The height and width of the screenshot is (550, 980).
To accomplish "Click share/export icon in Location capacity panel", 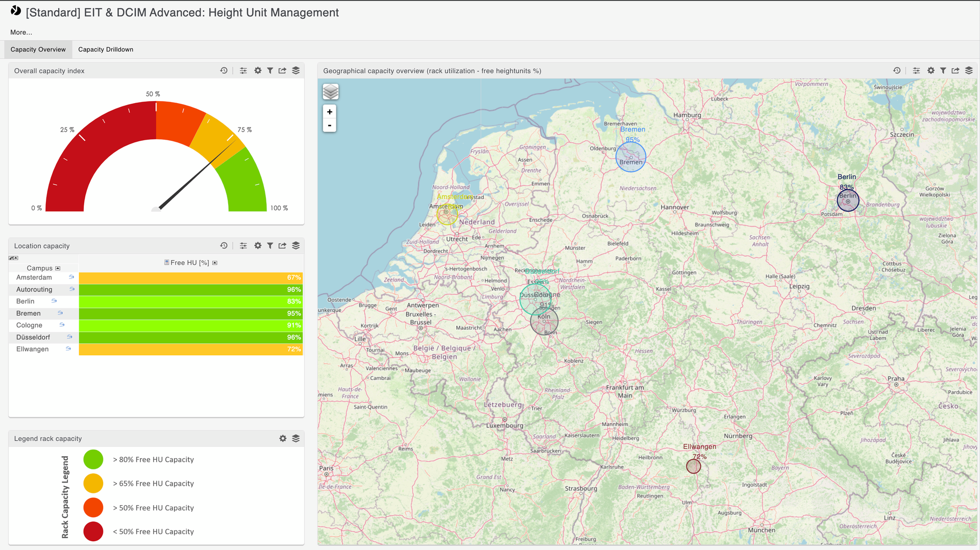I will (282, 245).
